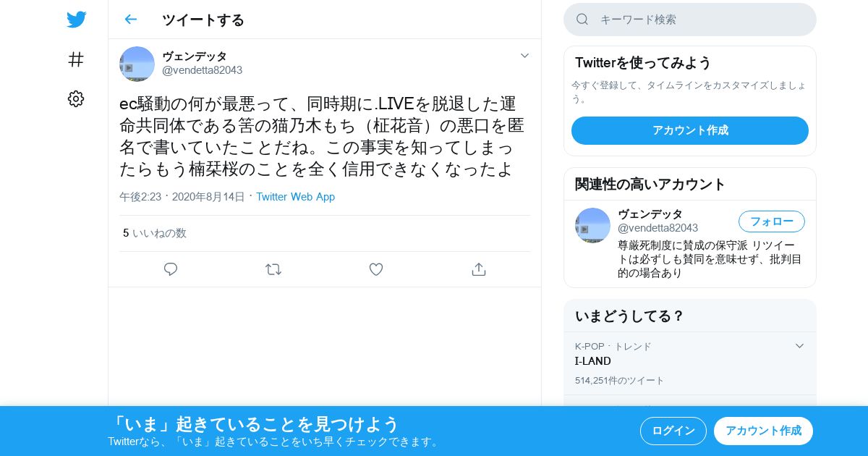Click the reply speech bubble icon
The width and height of the screenshot is (868, 456).
click(x=171, y=269)
